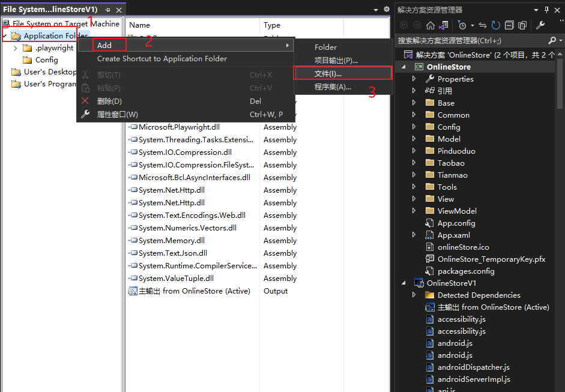Screen dimensions: 565x392
Task: Select Microsoft.Playwright.dll in the file list
Action: click(179, 127)
